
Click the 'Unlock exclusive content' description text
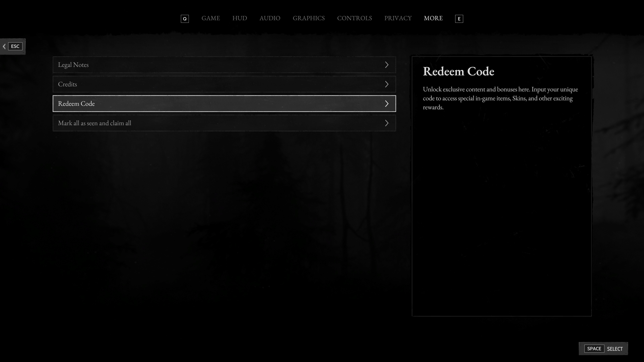(500, 98)
